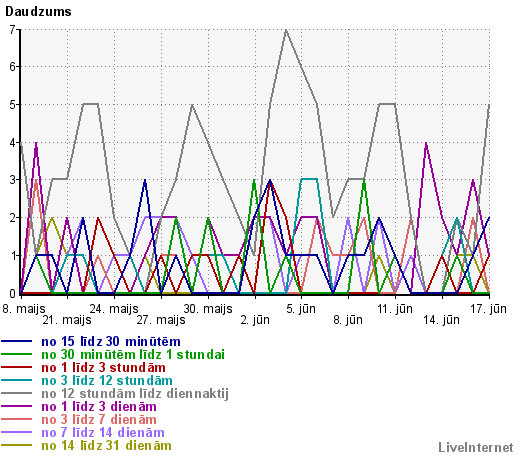Click the 'Daudzums' axis title
520x457 pixels.
pos(38,12)
